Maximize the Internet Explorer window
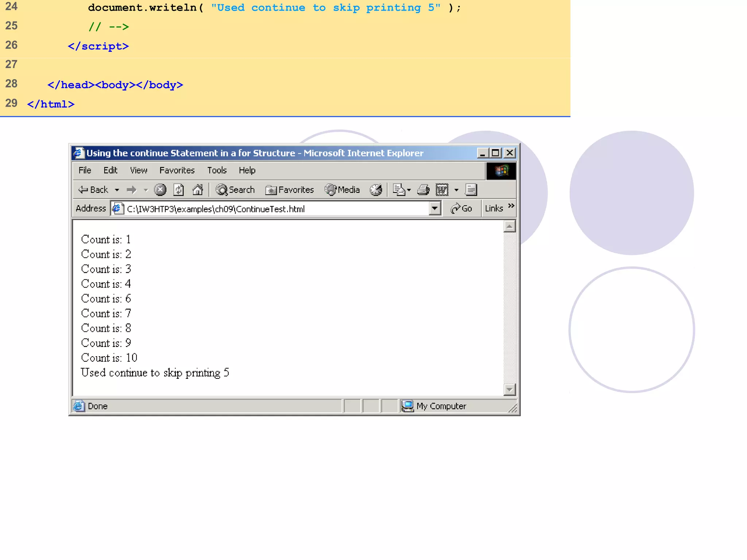Screen dimensions: 747x560 click(x=495, y=153)
